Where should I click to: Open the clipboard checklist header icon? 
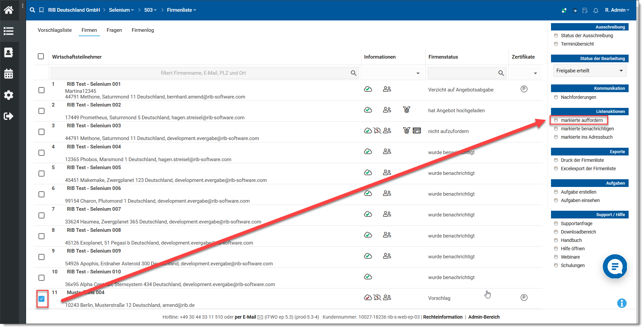(575, 10)
